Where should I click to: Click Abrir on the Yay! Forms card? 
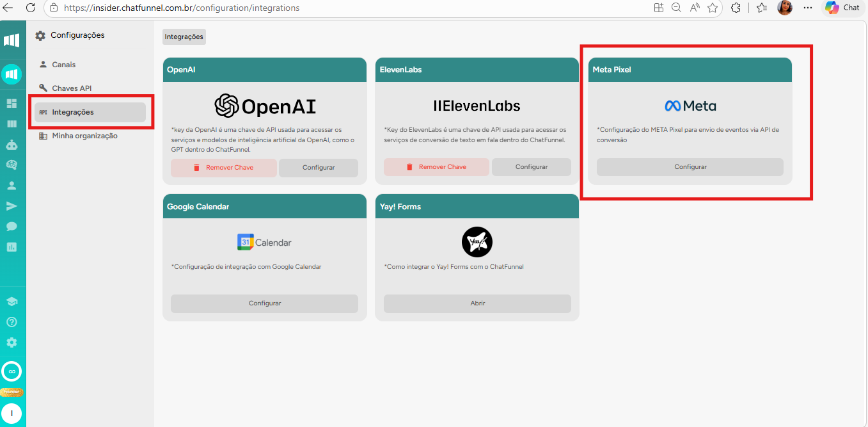[x=477, y=303]
